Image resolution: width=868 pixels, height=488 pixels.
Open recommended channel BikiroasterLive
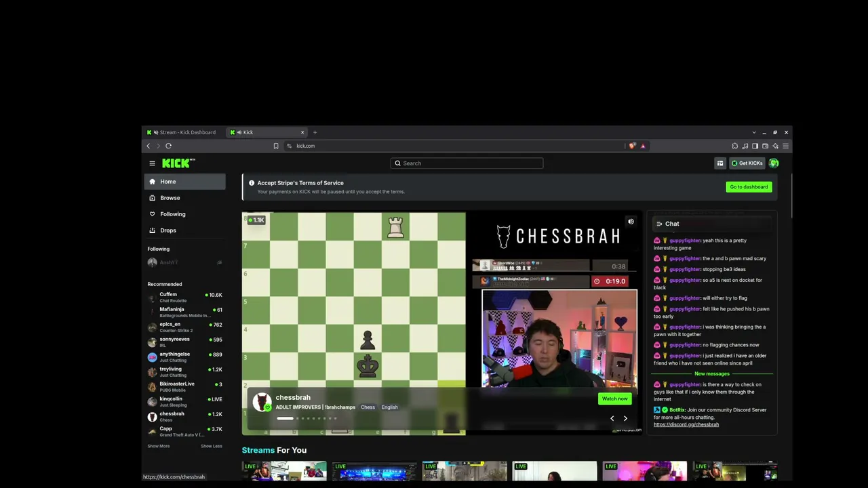[x=184, y=386]
